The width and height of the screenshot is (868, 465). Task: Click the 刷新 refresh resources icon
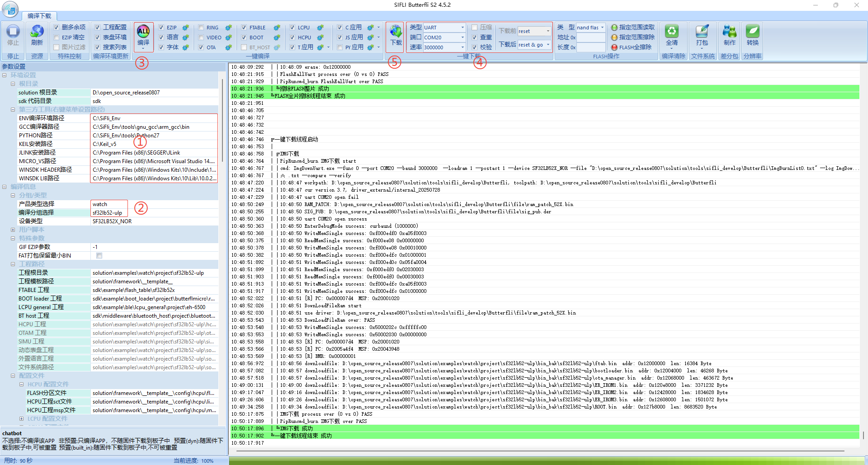[x=37, y=32]
